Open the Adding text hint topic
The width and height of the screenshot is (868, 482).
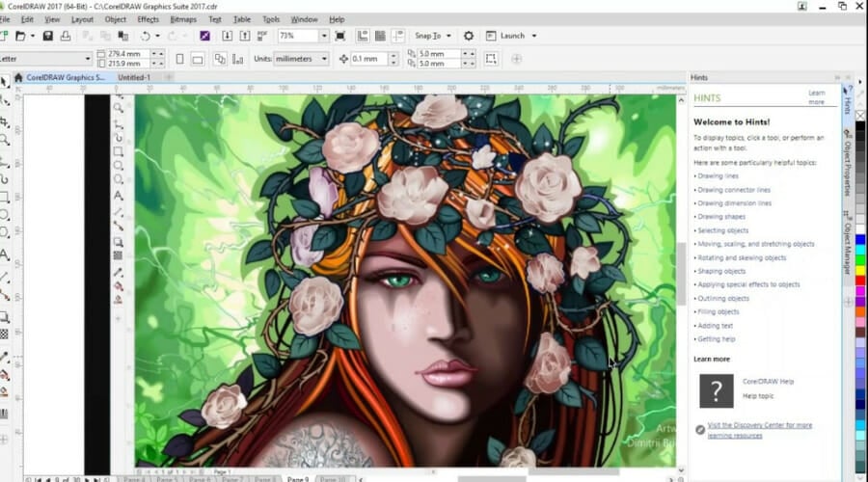click(716, 326)
